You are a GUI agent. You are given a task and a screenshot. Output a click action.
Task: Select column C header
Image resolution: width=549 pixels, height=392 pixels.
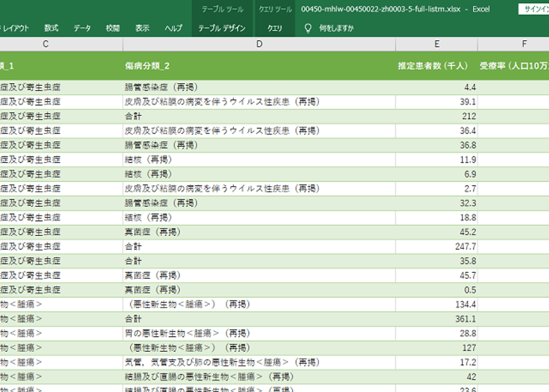pyautogui.click(x=46, y=44)
